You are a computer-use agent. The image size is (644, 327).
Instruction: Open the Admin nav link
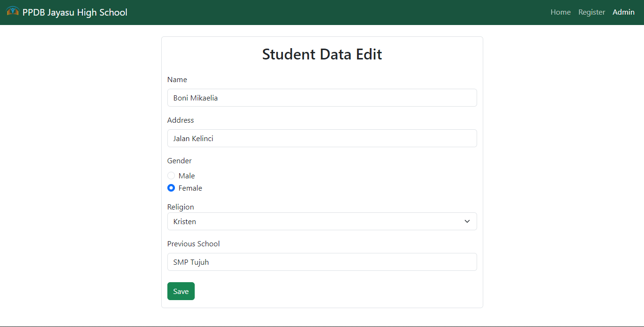click(x=623, y=12)
